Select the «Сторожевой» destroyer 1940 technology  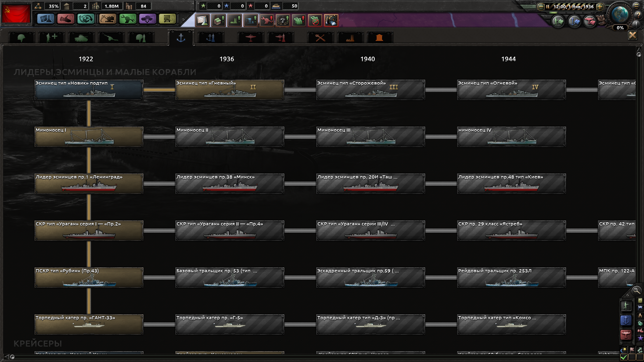[x=371, y=90]
